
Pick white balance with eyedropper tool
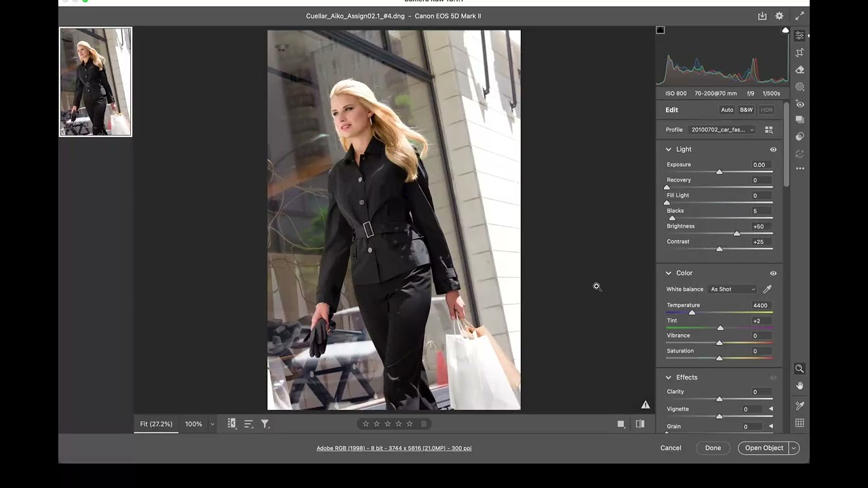pyautogui.click(x=767, y=289)
